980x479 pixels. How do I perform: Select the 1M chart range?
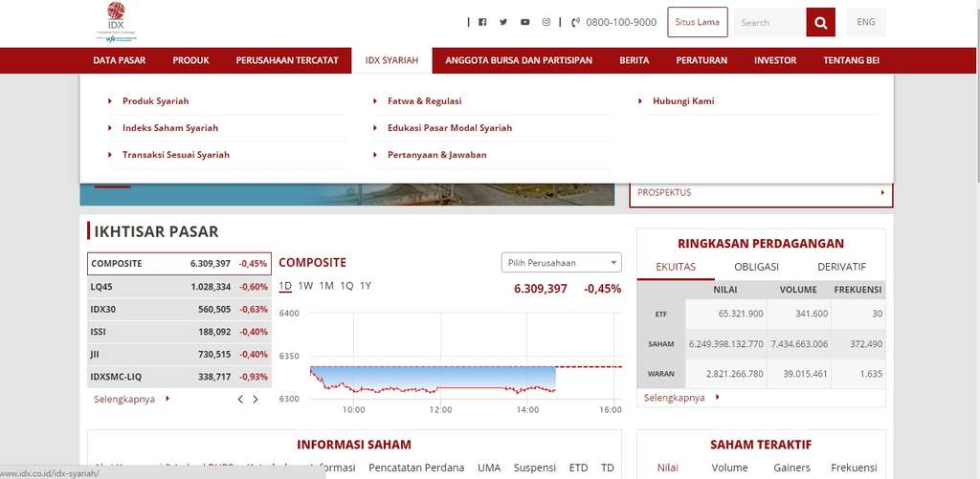326,286
